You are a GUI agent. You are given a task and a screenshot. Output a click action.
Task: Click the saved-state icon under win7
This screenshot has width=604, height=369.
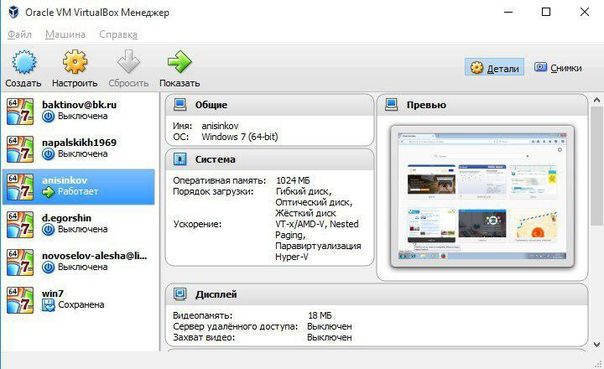pyautogui.click(x=48, y=305)
